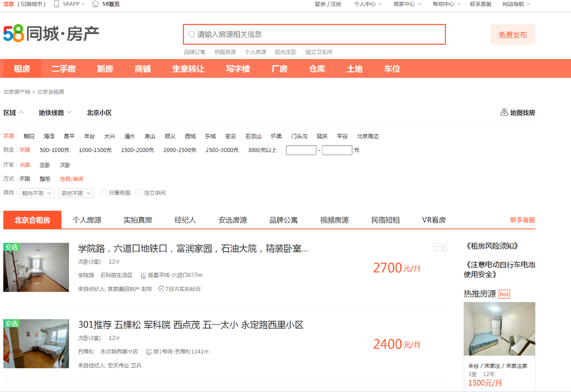Image resolution: width=571 pixels, height=392 pixels.
Task: Expand the 地铁线路 filter menu
Action: click(51, 112)
